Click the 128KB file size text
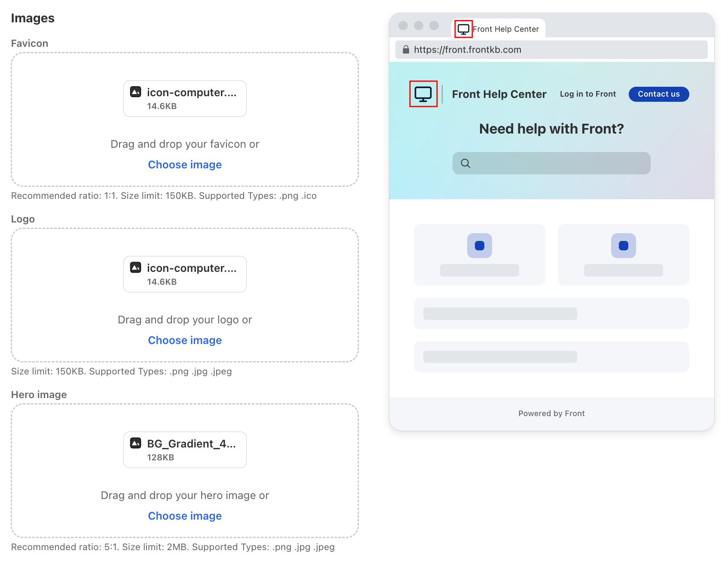Image resolution: width=728 pixels, height=566 pixels. point(161,457)
